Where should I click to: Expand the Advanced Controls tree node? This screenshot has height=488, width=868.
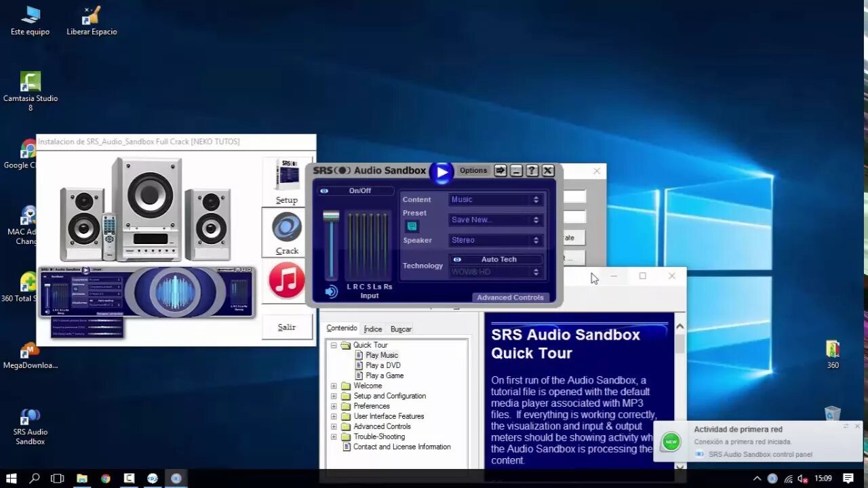(x=334, y=426)
